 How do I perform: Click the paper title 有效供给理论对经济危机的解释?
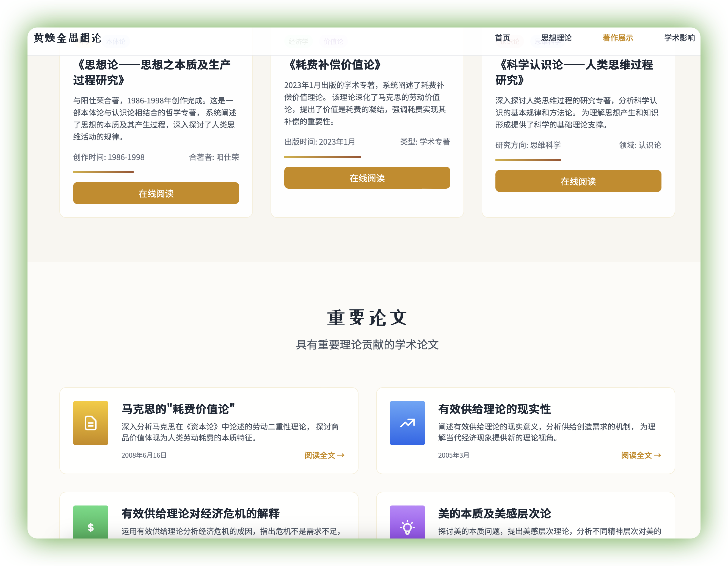[200, 513]
